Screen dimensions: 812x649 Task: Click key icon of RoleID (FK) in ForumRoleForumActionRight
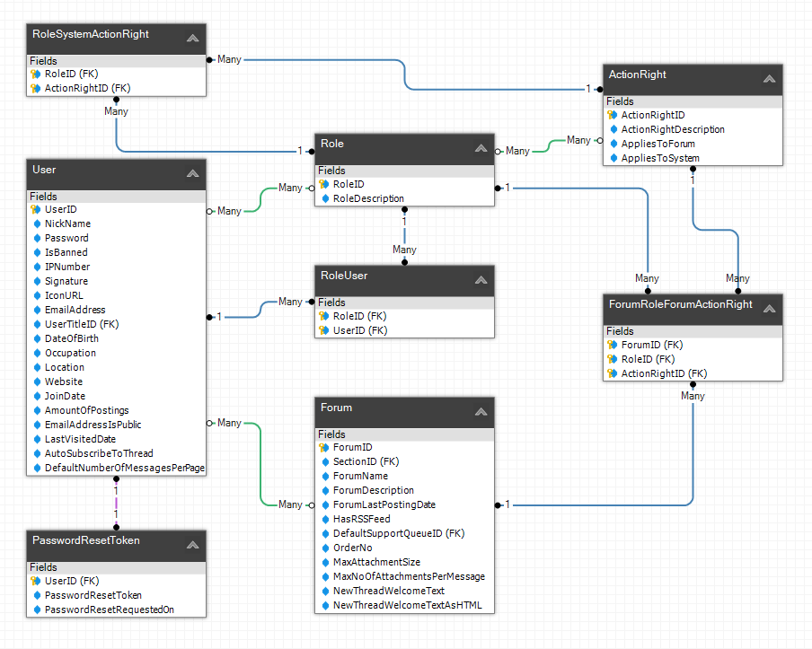click(613, 359)
